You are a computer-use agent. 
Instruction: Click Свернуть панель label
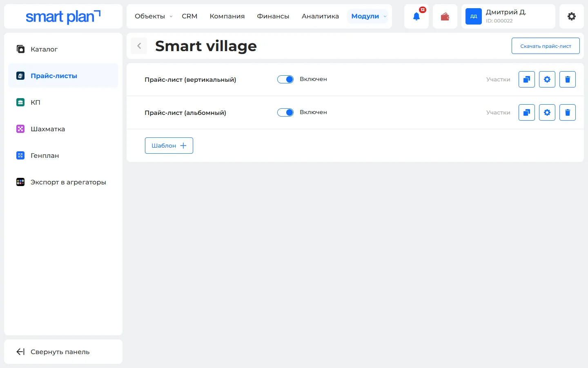(60, 352)
